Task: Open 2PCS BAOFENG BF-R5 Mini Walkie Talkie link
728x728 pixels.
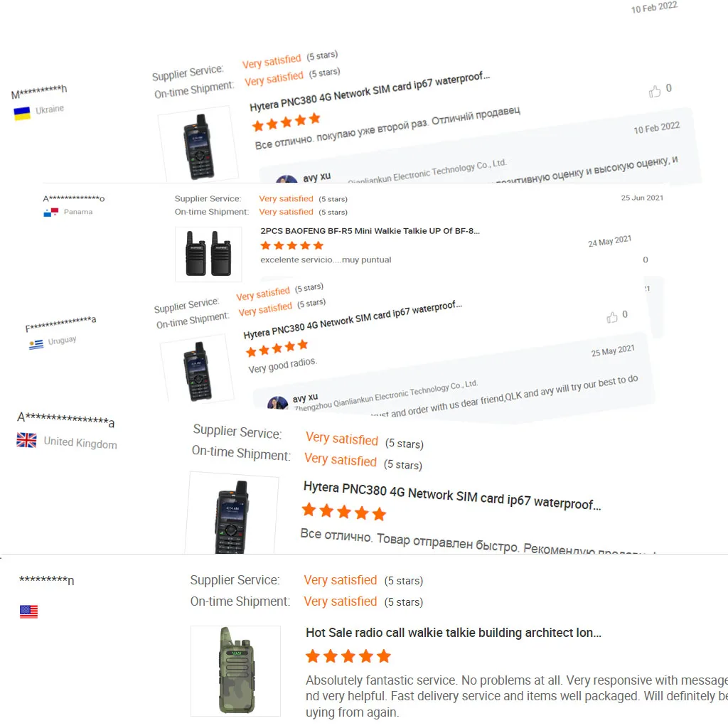Action: [370, 231]
